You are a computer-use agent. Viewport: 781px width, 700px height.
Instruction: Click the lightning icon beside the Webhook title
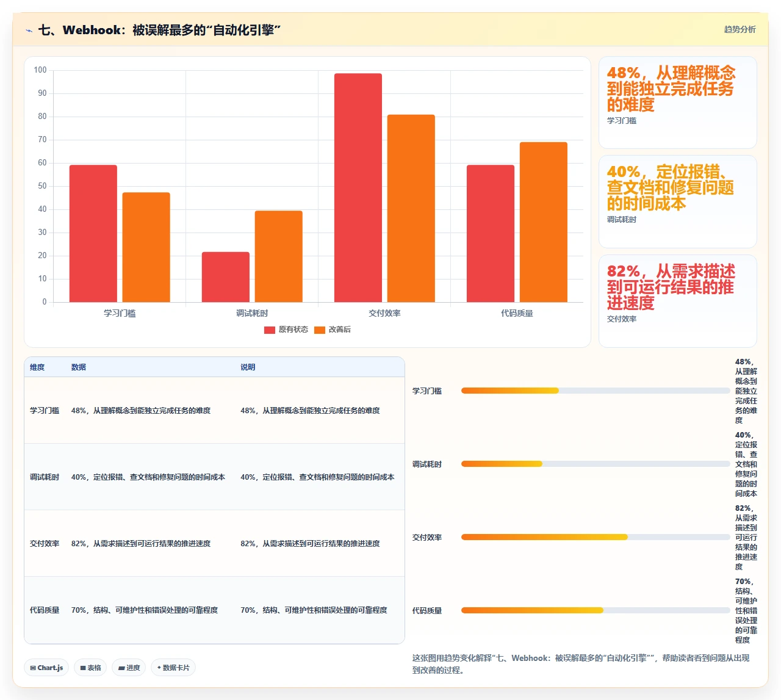[x=29, y=30]
